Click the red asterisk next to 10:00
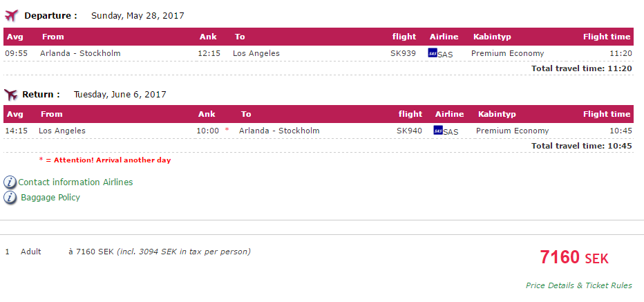The height and width of the screenshot is (302, 644). click(x=227, y=130)
